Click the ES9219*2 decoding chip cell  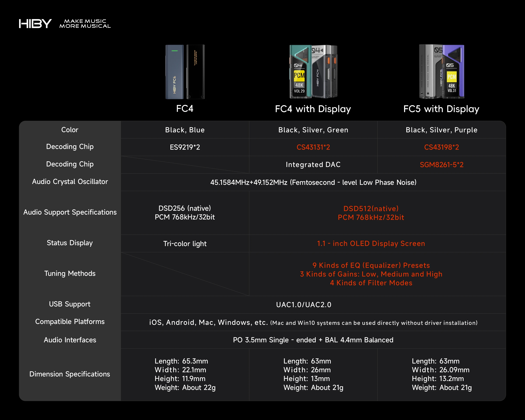[185, 147]
